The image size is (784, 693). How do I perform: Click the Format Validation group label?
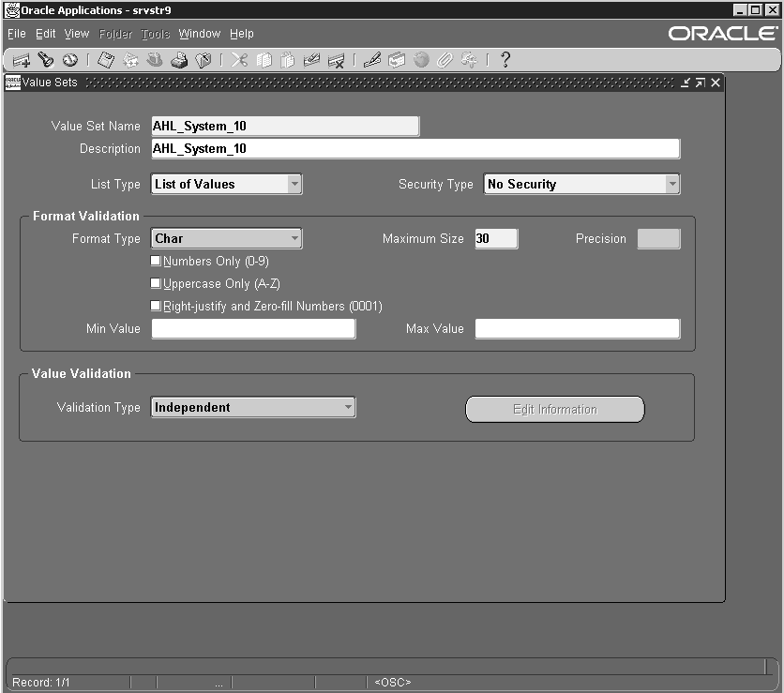click(x=86, y=216)
